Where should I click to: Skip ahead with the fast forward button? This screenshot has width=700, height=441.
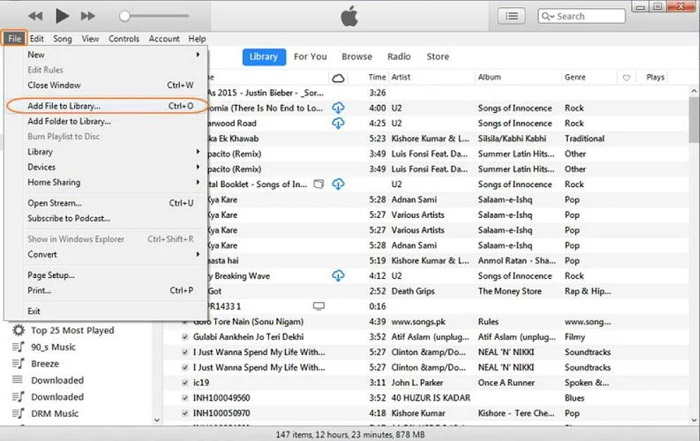point(88,16)
